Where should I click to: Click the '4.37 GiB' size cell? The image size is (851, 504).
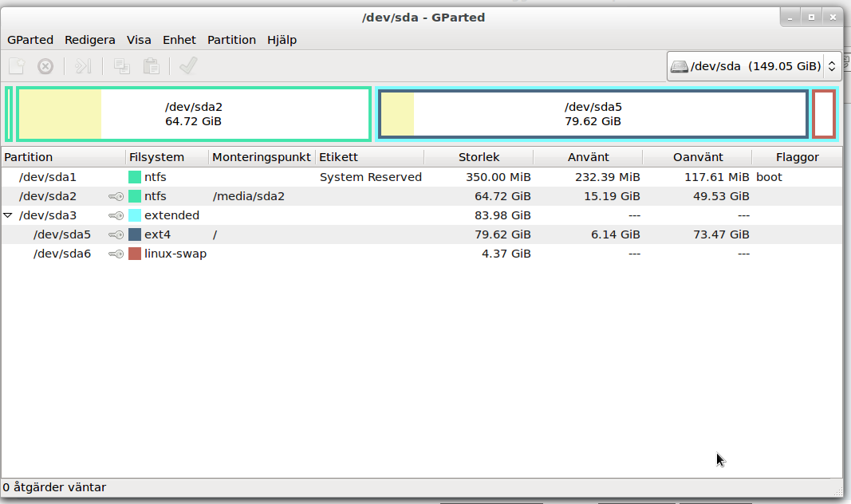[x=506, y=254]
